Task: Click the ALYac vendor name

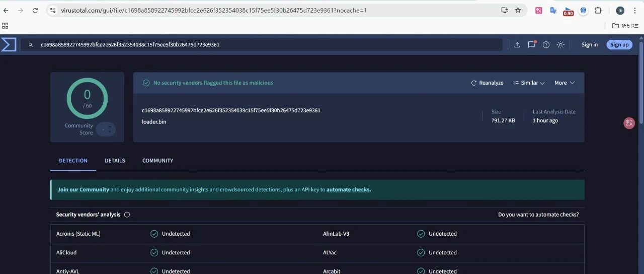Action: point(330,253)
